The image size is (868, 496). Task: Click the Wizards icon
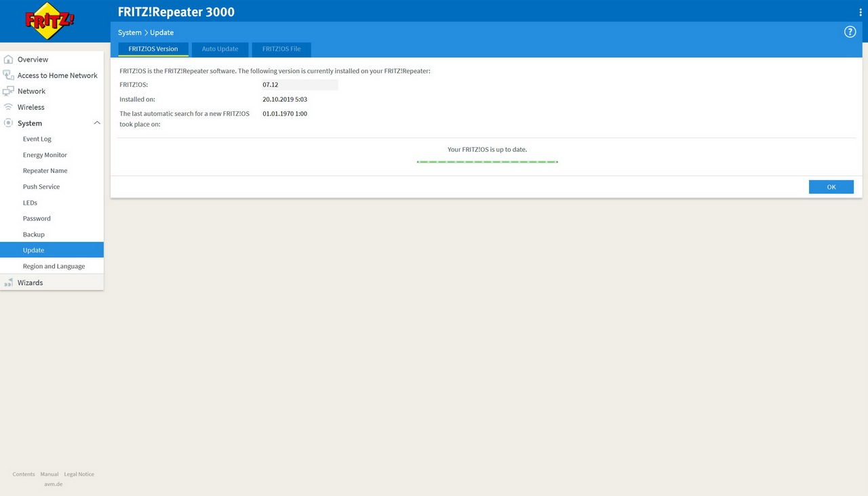[x=8, y=283]
